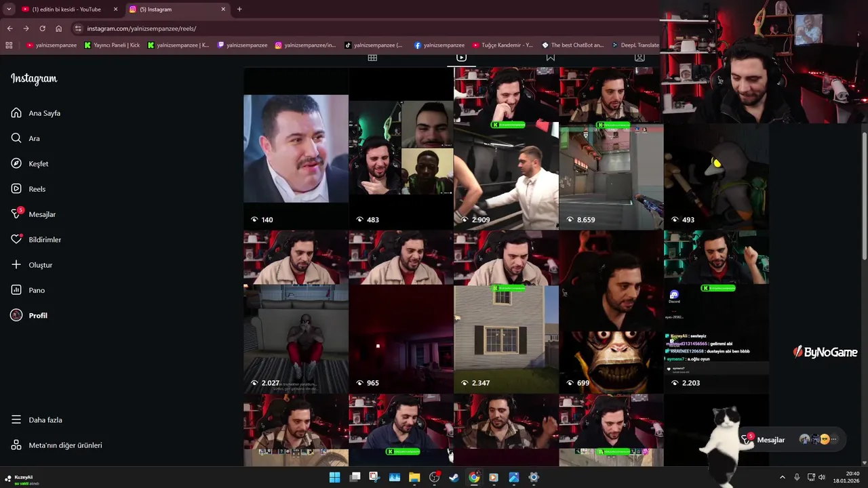The height and width of the screenshot is (488, 868).
Task: Open Profil avatar in sidebar
Action: [16, 315]
